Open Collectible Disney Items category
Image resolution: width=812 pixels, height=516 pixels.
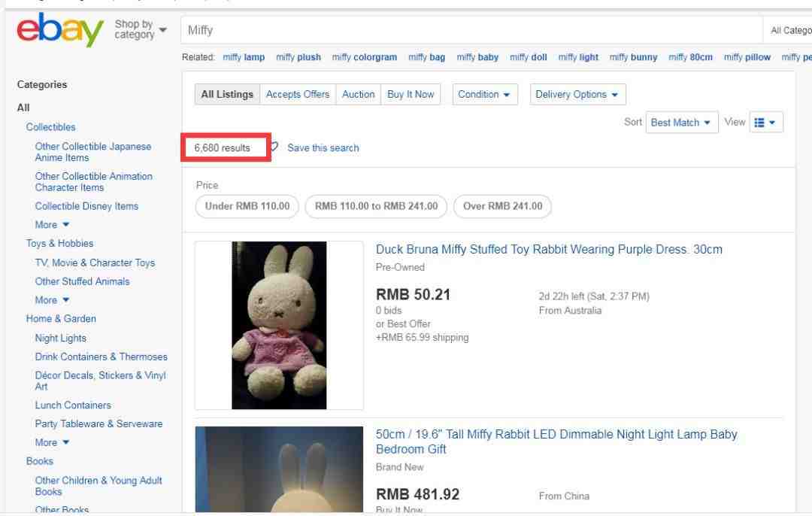coord(86,206)
